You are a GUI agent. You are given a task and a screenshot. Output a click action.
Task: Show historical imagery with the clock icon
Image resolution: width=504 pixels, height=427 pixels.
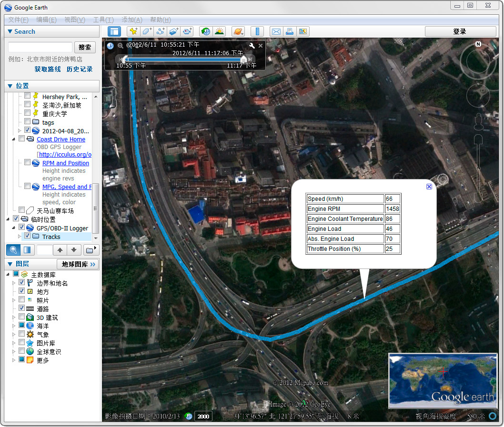click(x=205, y=31)
